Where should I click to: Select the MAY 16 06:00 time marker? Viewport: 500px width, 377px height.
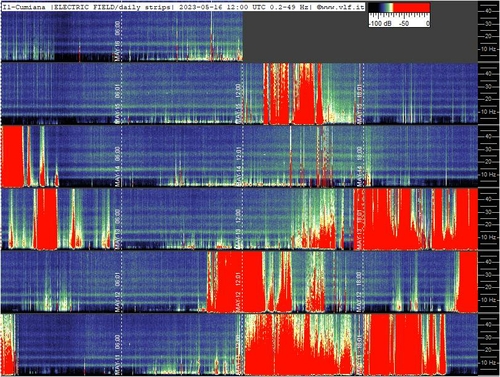[117, 41]
